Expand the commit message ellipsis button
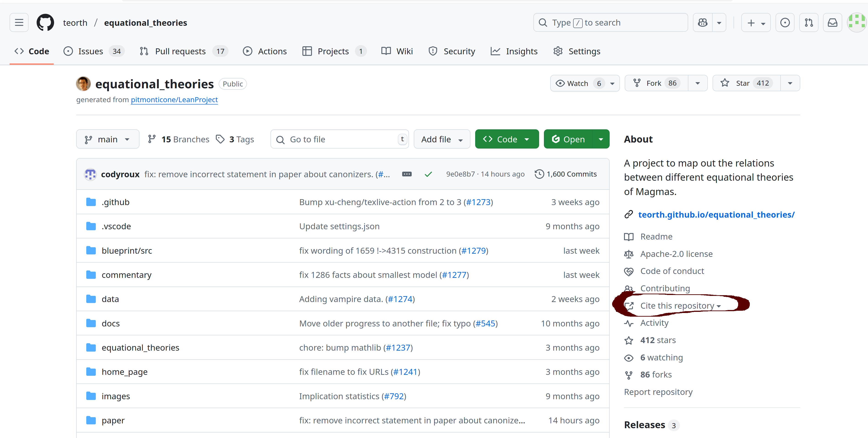 tap(407, 174)
